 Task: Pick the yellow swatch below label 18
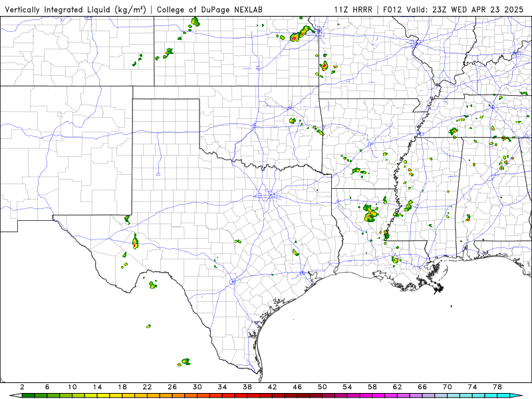tap(128, 396)
